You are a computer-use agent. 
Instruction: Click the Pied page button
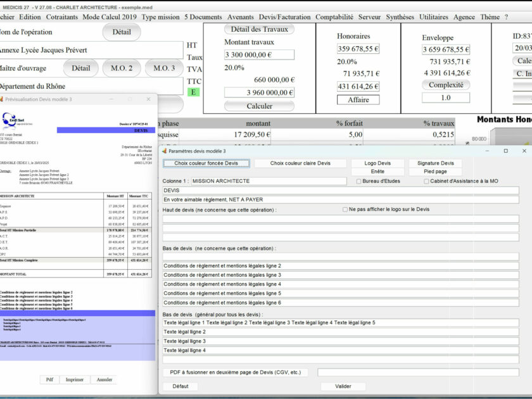pos(436,172)
